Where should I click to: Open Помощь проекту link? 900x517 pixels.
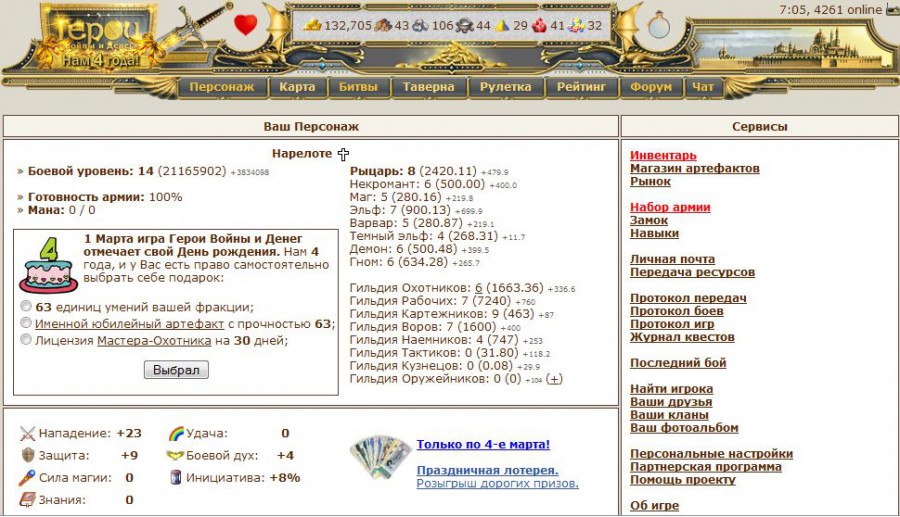pos(682,480)
